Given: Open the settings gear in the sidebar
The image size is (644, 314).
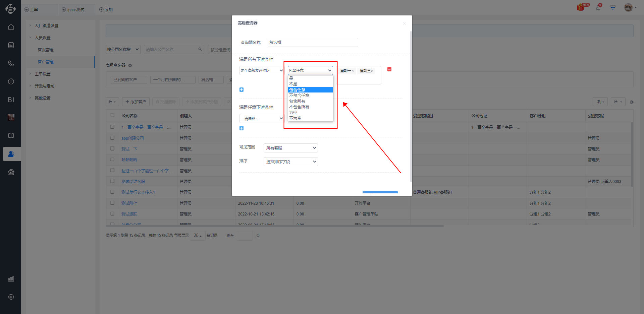Looking at the screenshot, I should (11, 297).
